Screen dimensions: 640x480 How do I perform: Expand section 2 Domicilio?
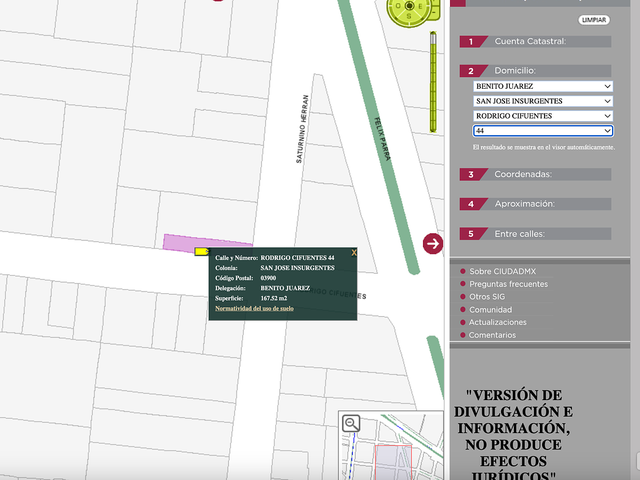coord(536,71)
